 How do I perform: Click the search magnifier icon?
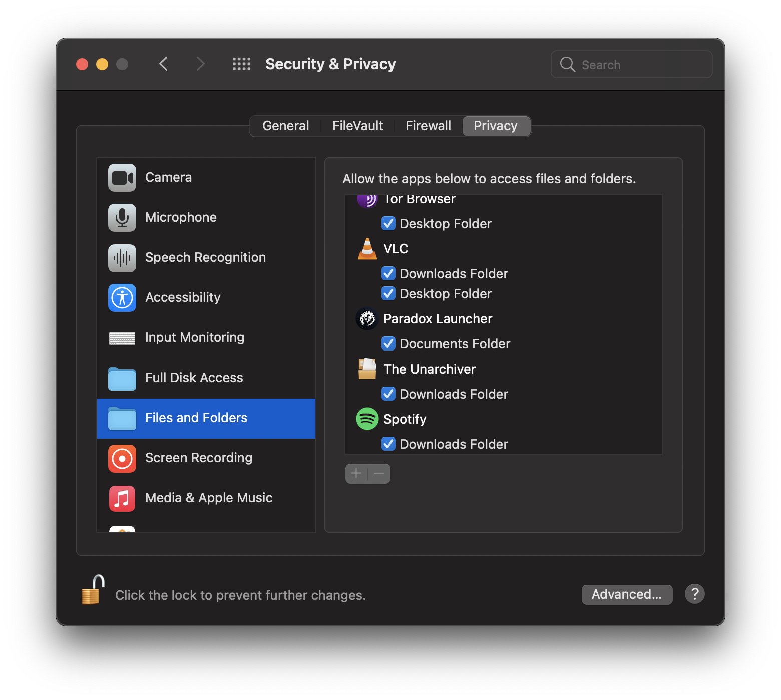point(567,64)
